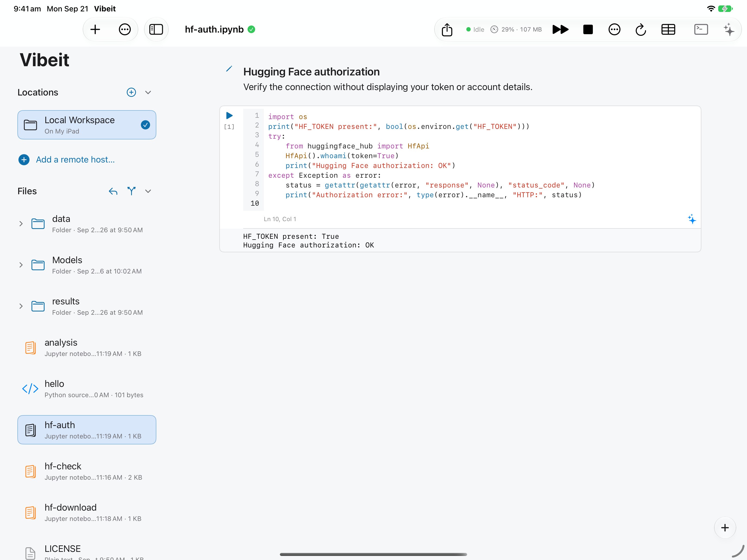747x560 pixels.
Task: Click the Hugging Face authorization heading
Action: tap(311, 72)
